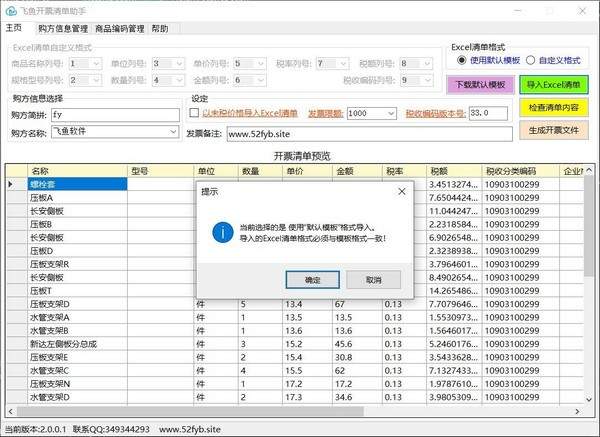The height and width of the screenshot is (437, 600).
Task: Open the 商品编码管理 tab
Action: 119,29
